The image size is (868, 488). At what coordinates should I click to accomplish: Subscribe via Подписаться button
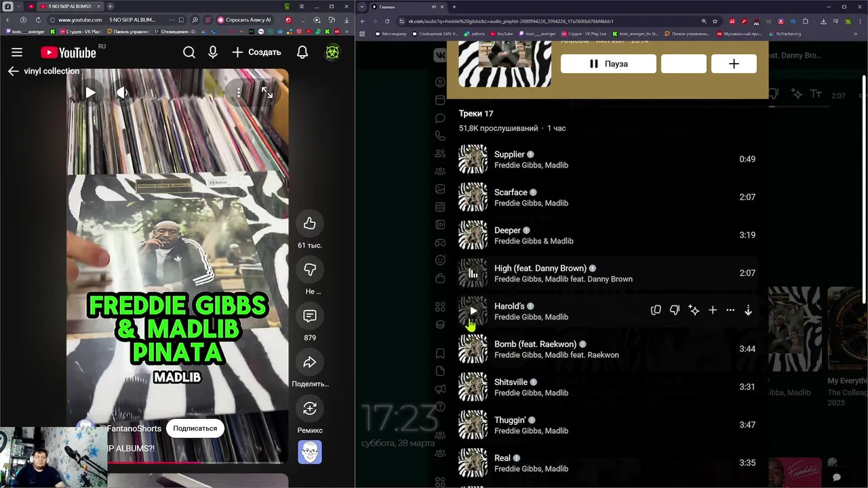point(195,428)
